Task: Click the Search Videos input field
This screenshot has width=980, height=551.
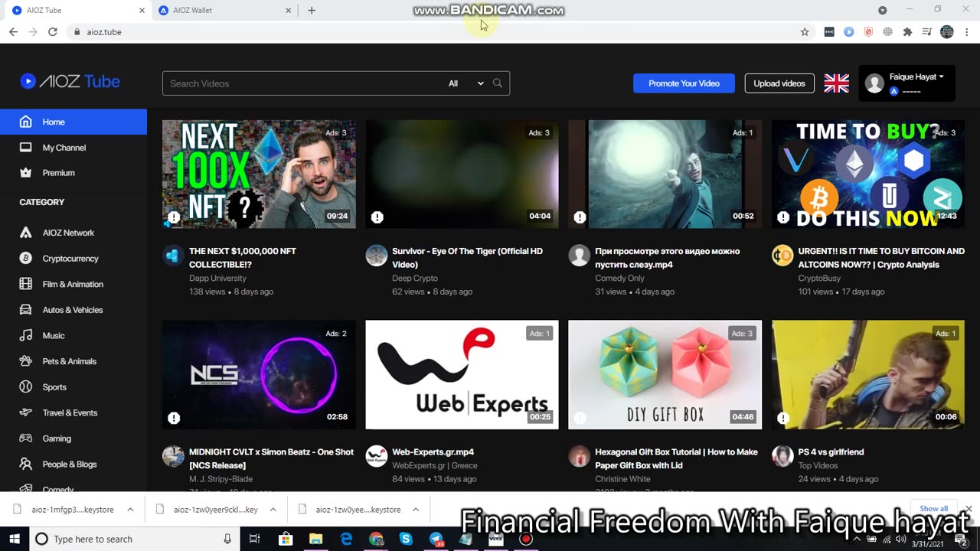Action: click(302, 83)
